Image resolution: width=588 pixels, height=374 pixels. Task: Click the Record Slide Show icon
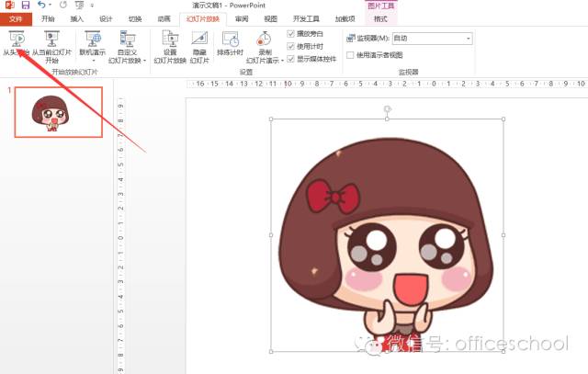tap(264, 39)
